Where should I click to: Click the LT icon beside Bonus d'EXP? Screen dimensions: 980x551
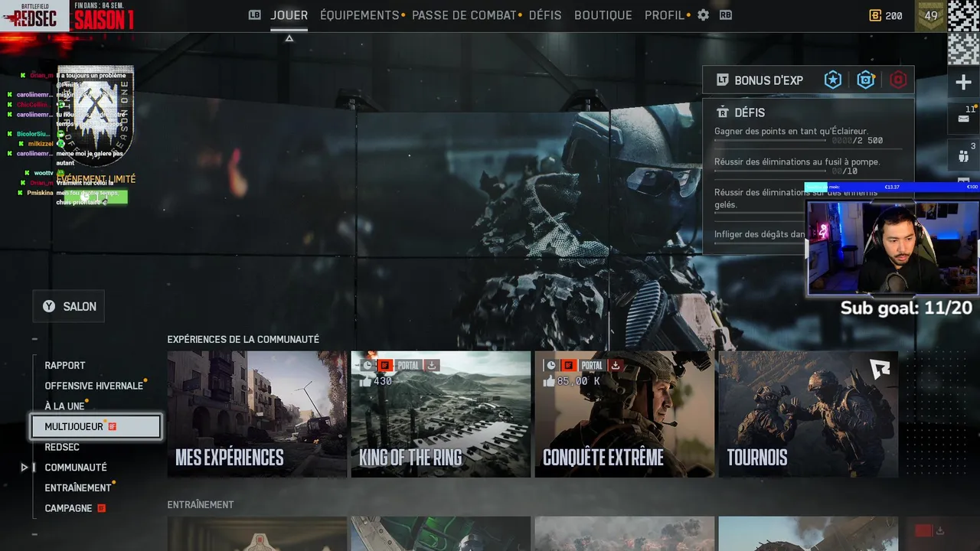point(722,80)
